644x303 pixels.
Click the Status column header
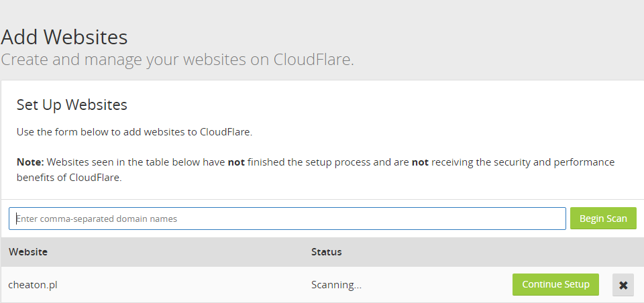[x=326, y=252]
